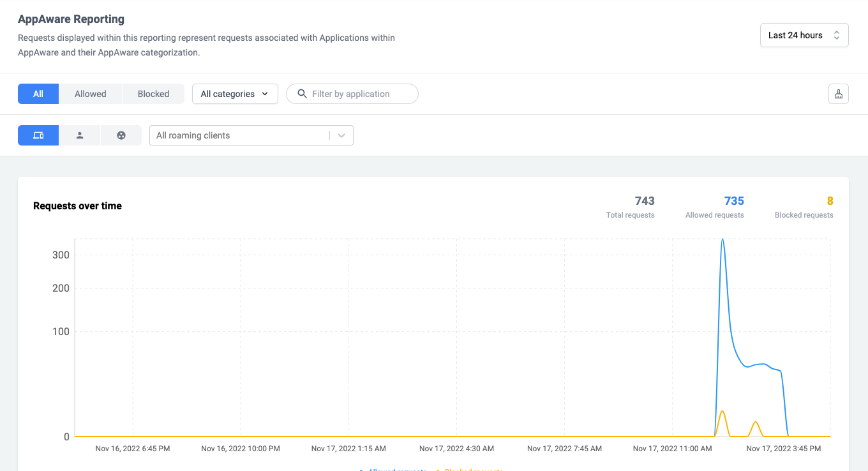Click the Nov 16, 2022 6:45 PM axis label
This screenshot has height=471, width=868.
click(133, 449)
